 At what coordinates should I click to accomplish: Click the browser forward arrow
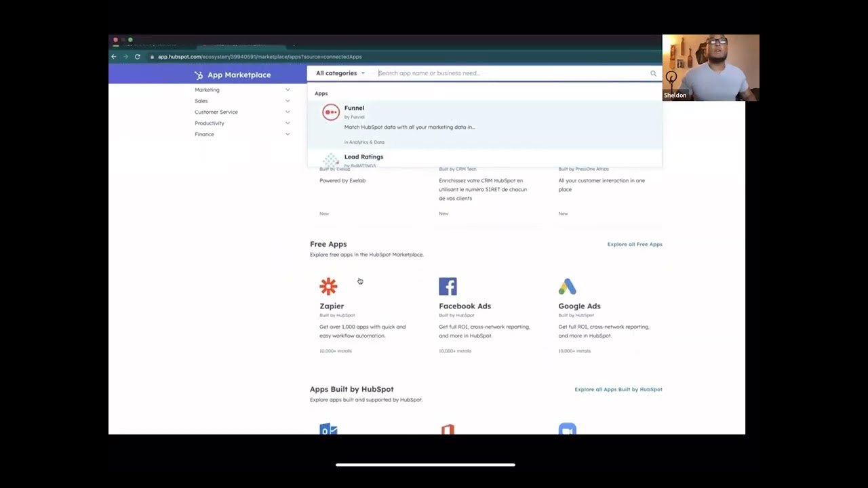point(125,57)
